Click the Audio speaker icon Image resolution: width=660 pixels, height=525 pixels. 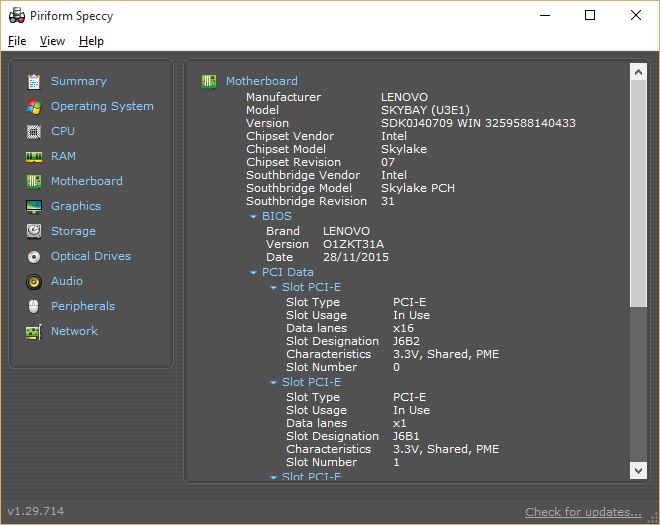tap(34, 281)
